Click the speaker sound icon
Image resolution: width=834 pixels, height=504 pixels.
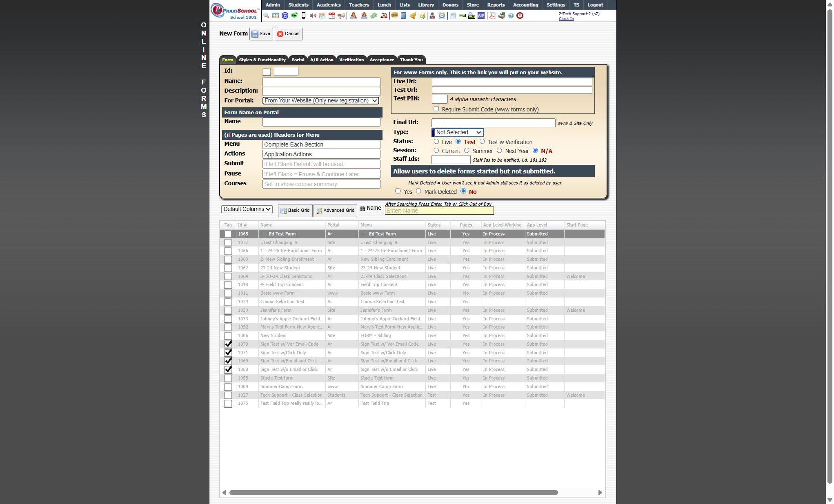[313, 16]
